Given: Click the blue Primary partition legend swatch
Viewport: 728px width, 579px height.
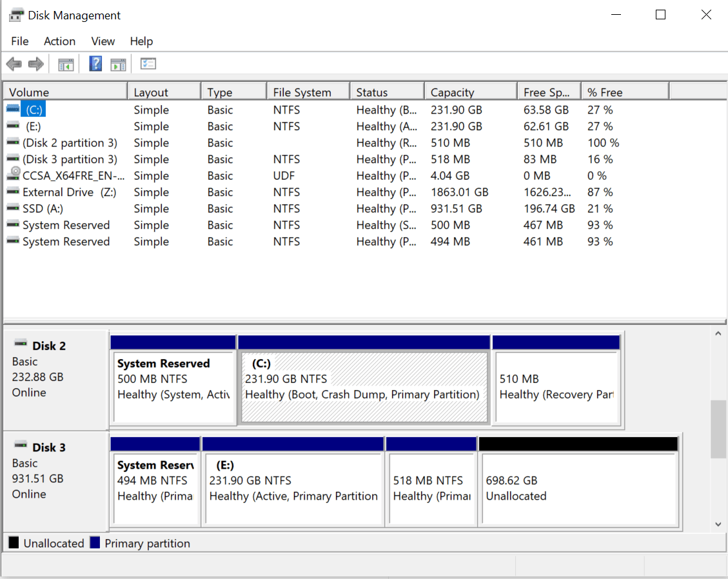Looking at the screenshot, I should [x=95, y=542].
